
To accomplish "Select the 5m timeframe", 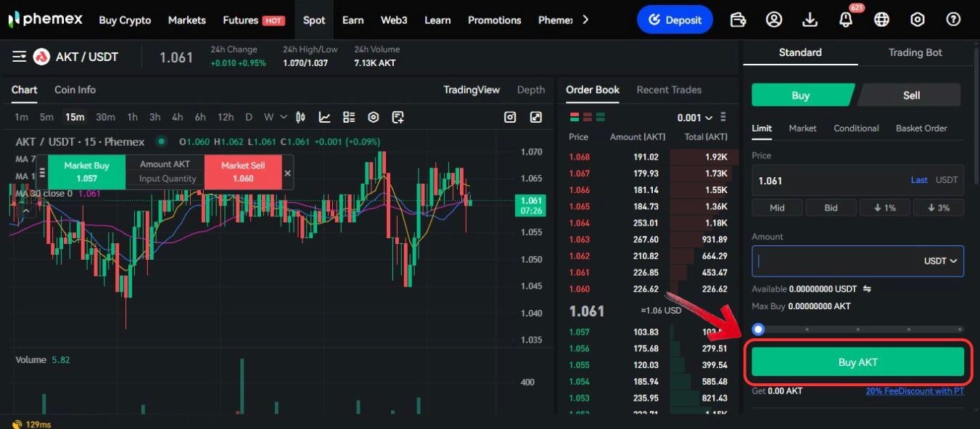I will (x=46, y=117).
